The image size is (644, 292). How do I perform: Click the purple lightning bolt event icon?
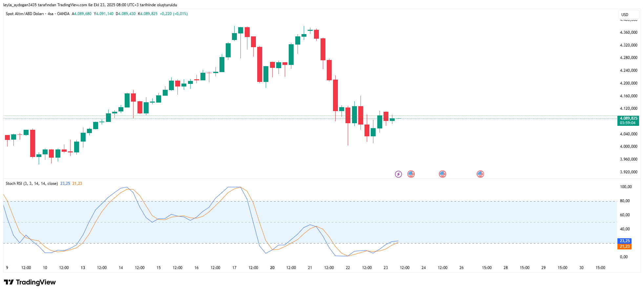click(398, 174)
